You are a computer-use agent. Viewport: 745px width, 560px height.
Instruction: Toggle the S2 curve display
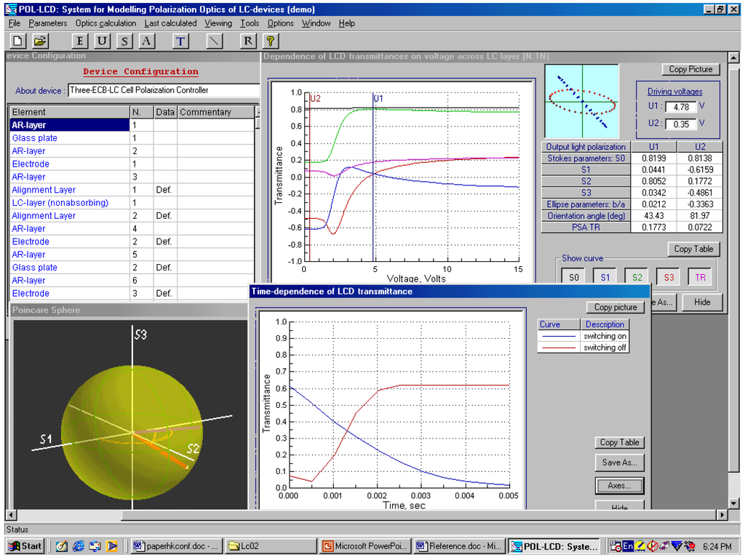click(x=637, y=277)
